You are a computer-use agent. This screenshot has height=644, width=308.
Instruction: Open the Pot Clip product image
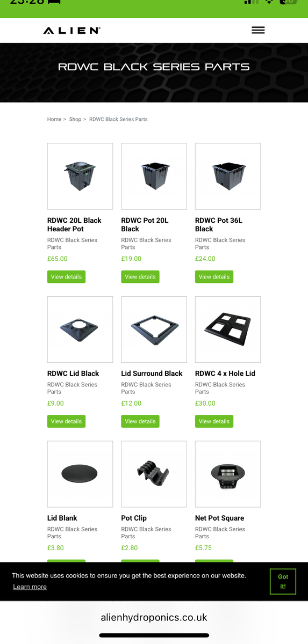pyautogui.click(x=154, y=474)
